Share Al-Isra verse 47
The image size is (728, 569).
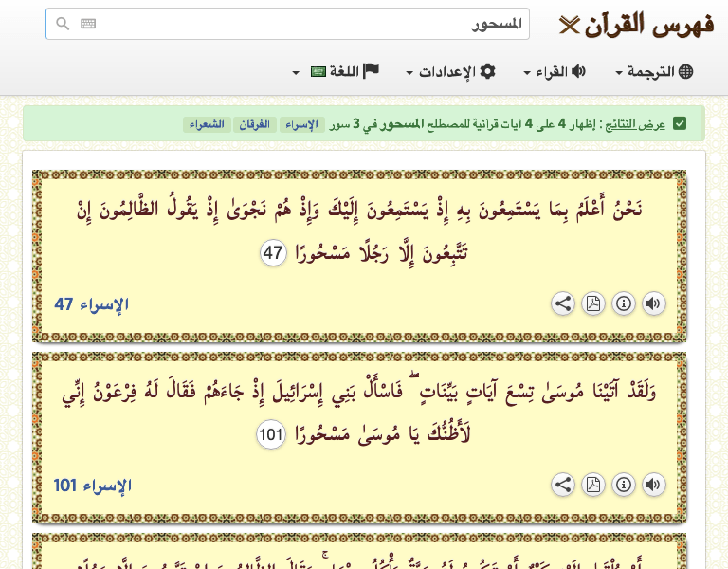(x=562, y=304)
